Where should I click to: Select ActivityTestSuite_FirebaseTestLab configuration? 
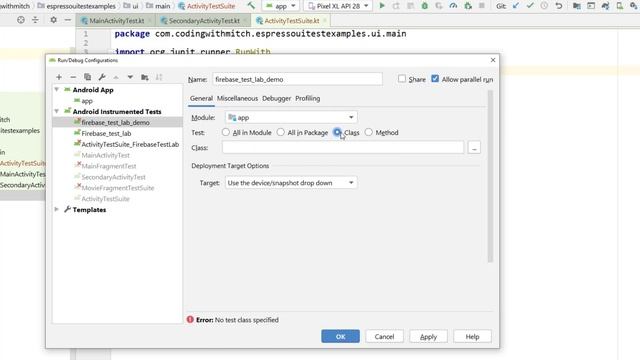coord(130,144)
